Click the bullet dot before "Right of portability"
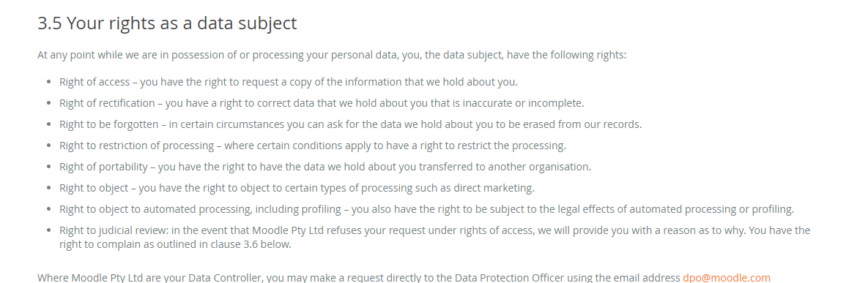 (49, 167)
